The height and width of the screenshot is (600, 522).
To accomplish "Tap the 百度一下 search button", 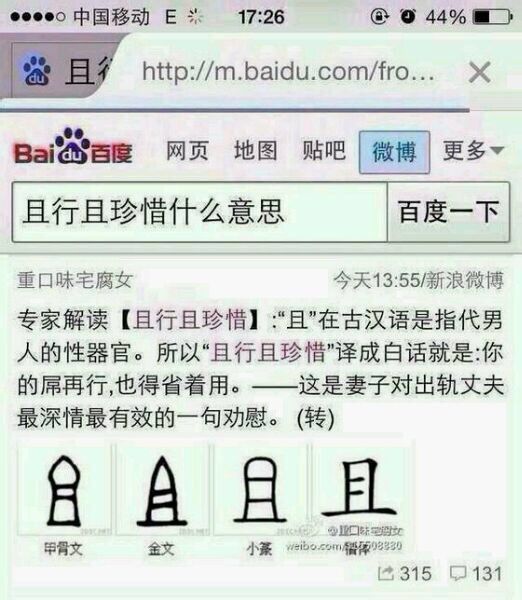I will click(x=449, y=212).
